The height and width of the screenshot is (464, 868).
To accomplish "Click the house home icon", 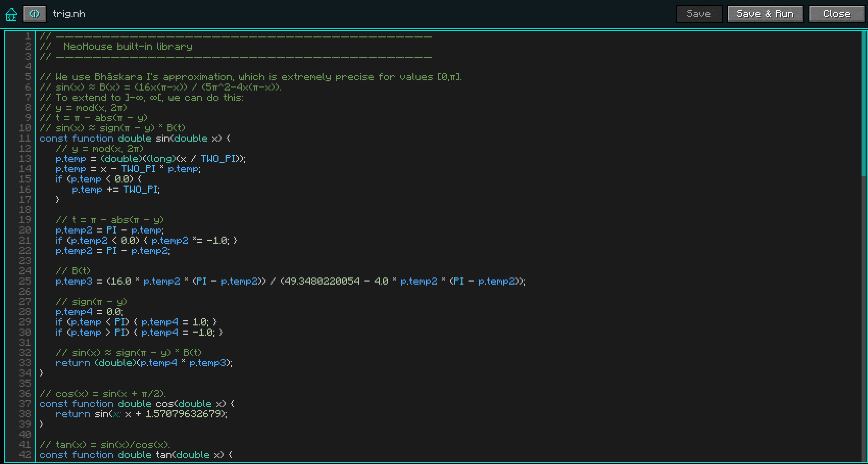I will (11, 14).
